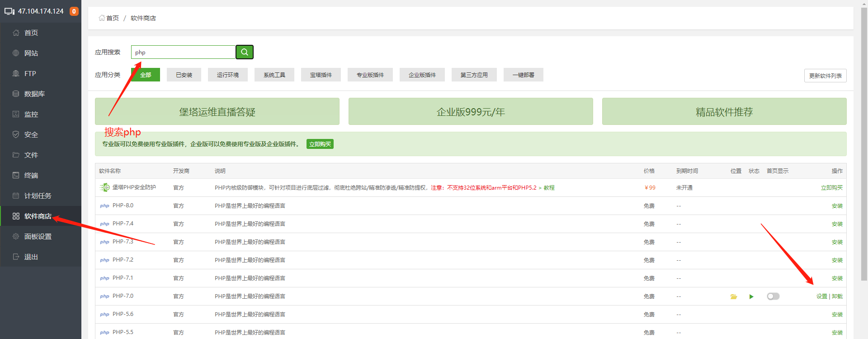Click the 安全 shield sidebar icon

[x=16, y=135]
